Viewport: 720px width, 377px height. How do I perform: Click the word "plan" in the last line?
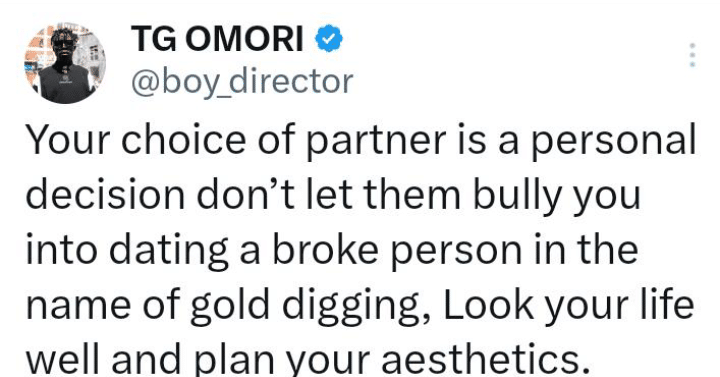(234, 360)
